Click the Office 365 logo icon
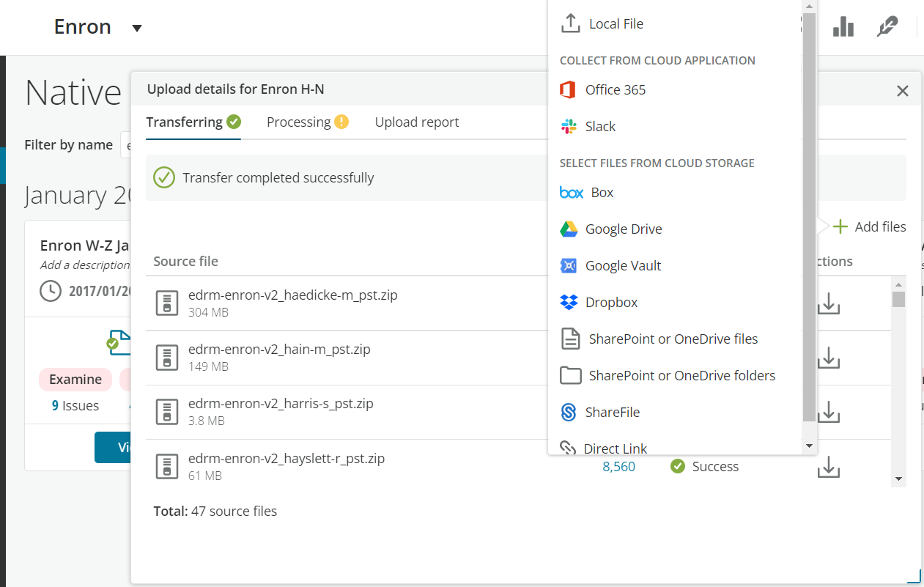924x587 pixels. [568, 89]
